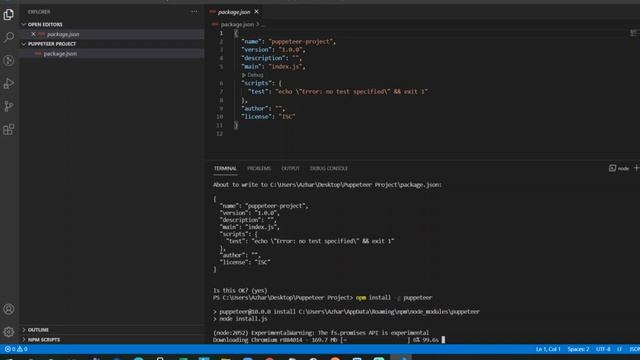Click the "author" line in editor

[263, 108]
